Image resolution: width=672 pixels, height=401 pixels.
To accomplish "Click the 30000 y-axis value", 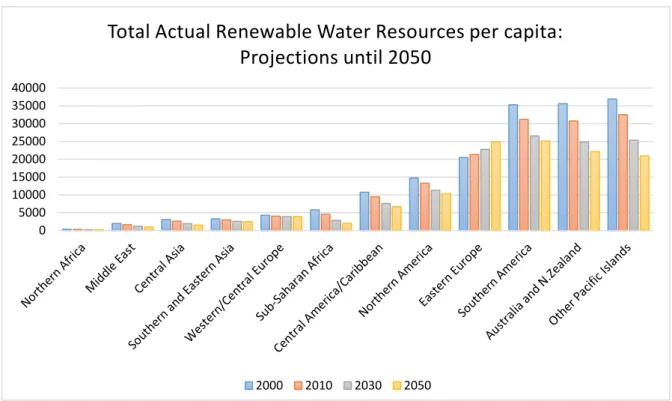I will pos(29,123).
